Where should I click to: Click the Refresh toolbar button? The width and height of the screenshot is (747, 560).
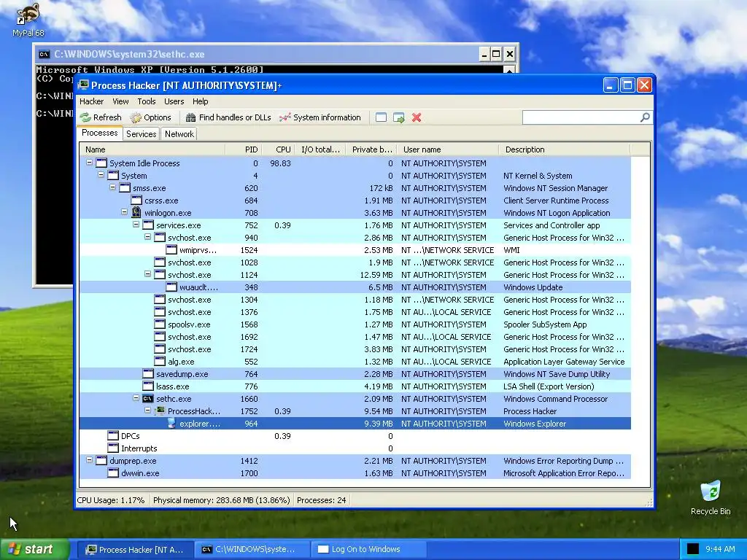[x=101, y=117]
